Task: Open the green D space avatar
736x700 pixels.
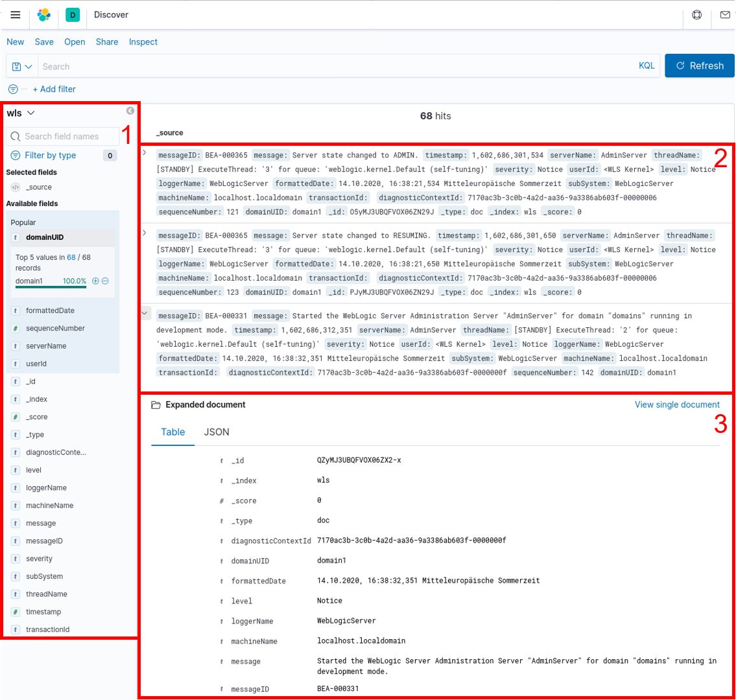Action: pyautogui.click(x=73, y=15)
